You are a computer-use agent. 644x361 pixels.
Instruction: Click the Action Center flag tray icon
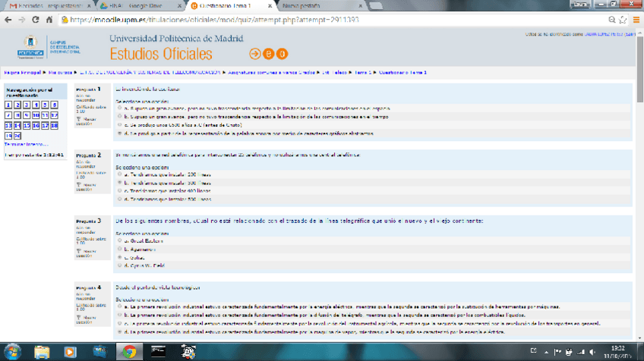557,352
